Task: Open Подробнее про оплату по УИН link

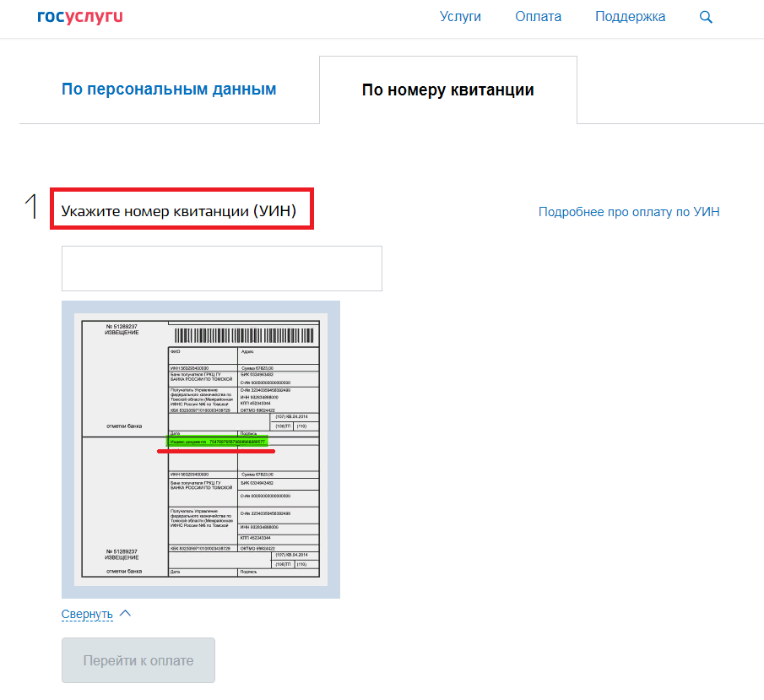Action: pyautogui.click(x=629, y=212)
